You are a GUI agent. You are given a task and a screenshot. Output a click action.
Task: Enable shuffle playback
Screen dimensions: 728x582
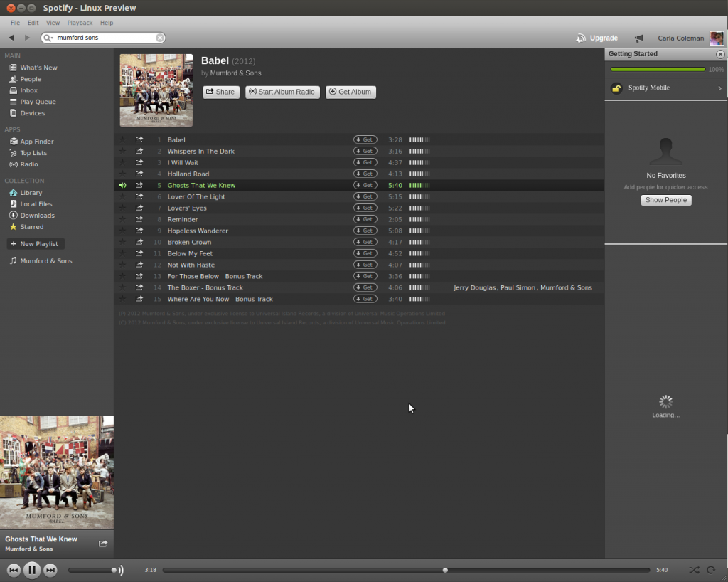tap(695, 570)
